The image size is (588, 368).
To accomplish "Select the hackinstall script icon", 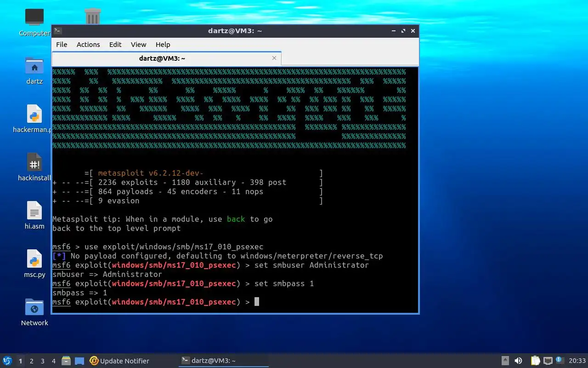I will 34,162.
